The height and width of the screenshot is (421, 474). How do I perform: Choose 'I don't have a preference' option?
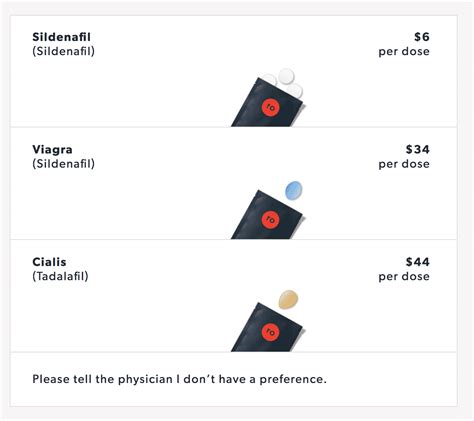(179, 379)
